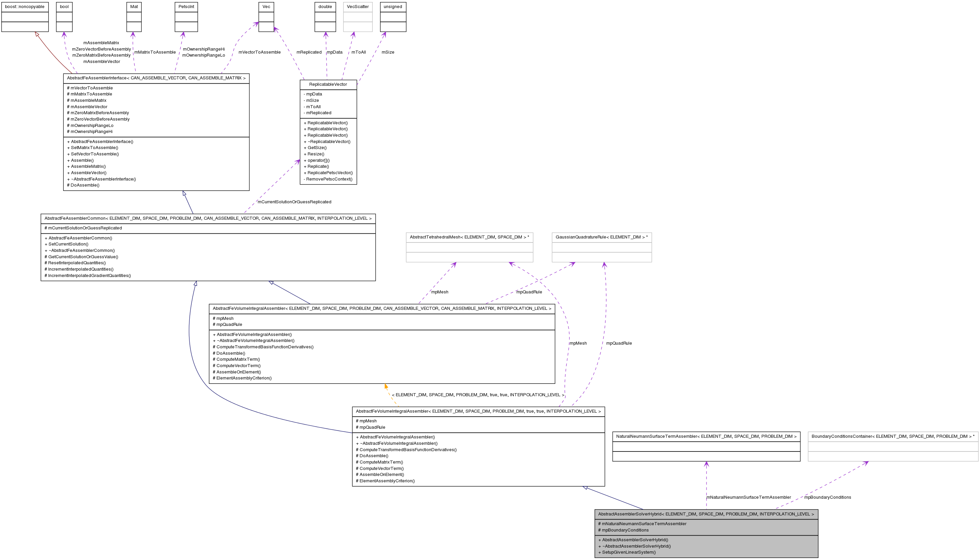Screen dimensions: 980x560
Task: Select the Mat class node
Action: coord(133,17)
